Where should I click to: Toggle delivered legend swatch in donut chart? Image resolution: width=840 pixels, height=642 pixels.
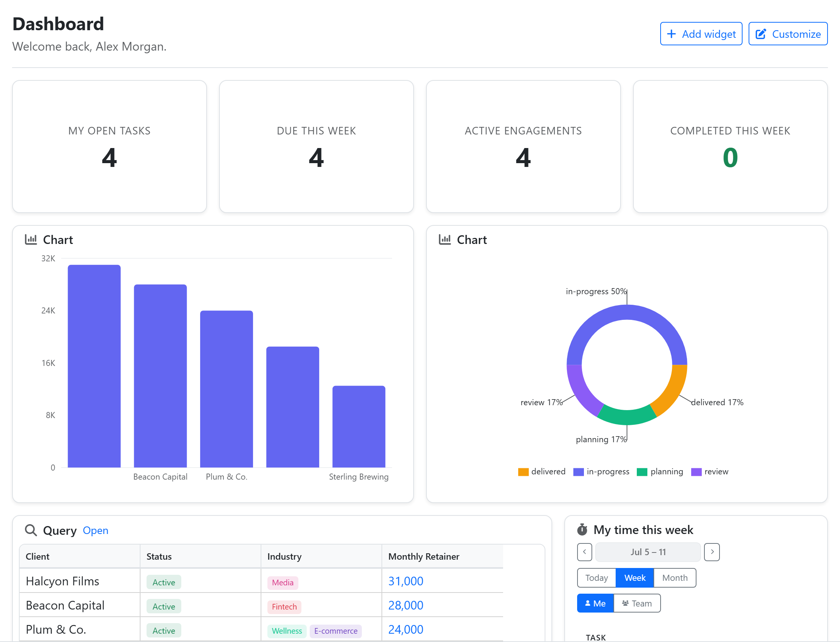523,472
